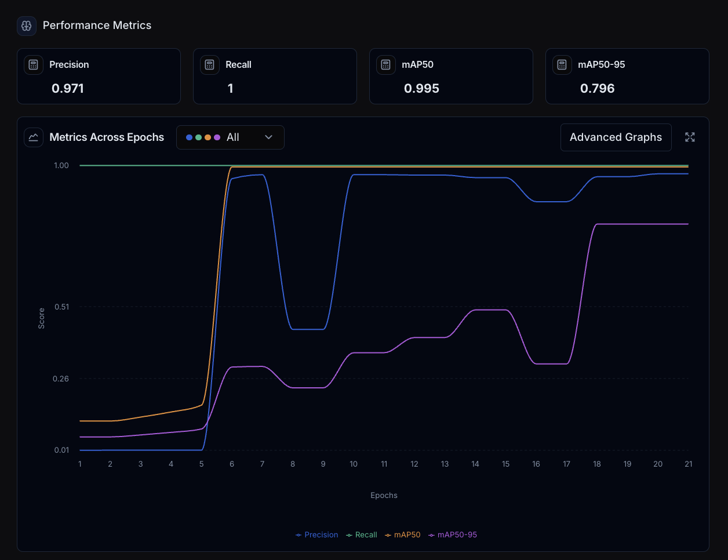Click the Advanced Graphs button
This screenshot has height=560, width=728.
(616, 137)
